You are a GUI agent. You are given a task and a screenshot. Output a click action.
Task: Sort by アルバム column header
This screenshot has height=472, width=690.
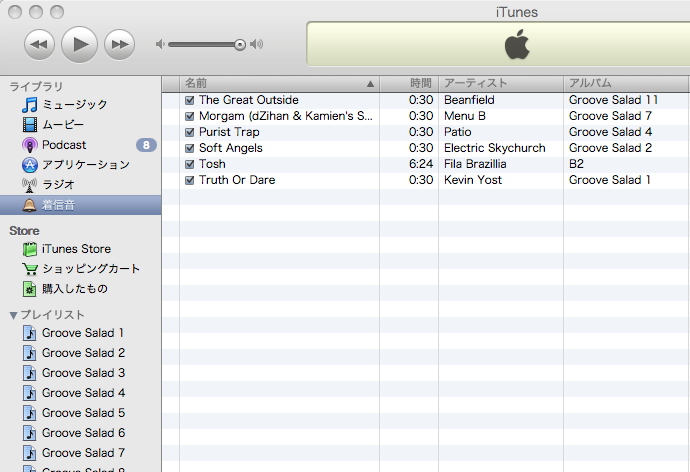tap(627, 83)
